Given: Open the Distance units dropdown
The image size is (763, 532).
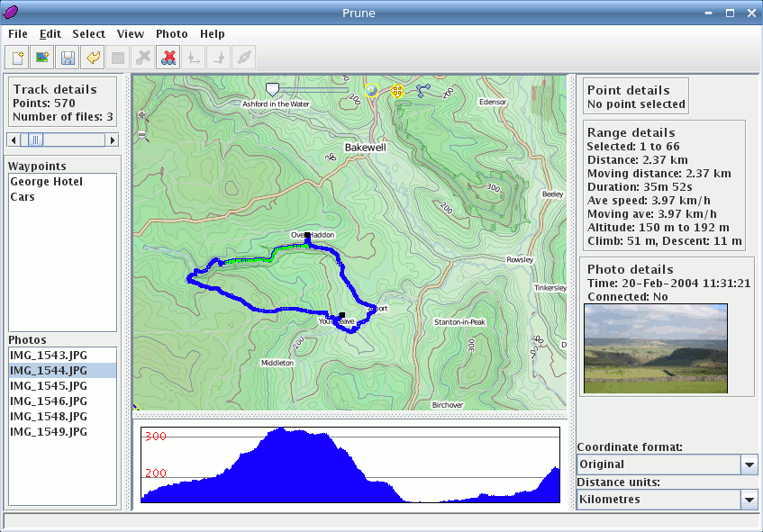Looking at the screenshot, I should (749, 500).
